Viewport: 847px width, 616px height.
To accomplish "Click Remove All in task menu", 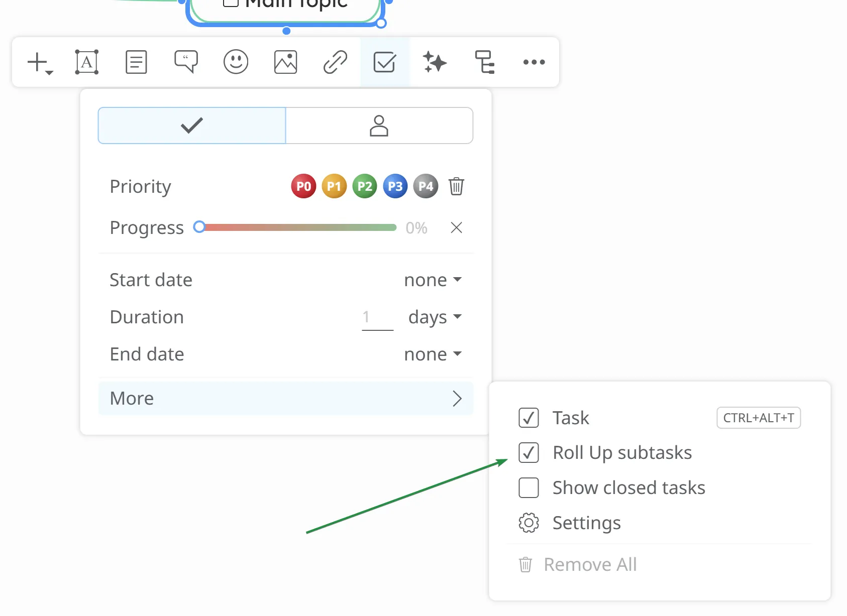I will click(x=589, y=565).
